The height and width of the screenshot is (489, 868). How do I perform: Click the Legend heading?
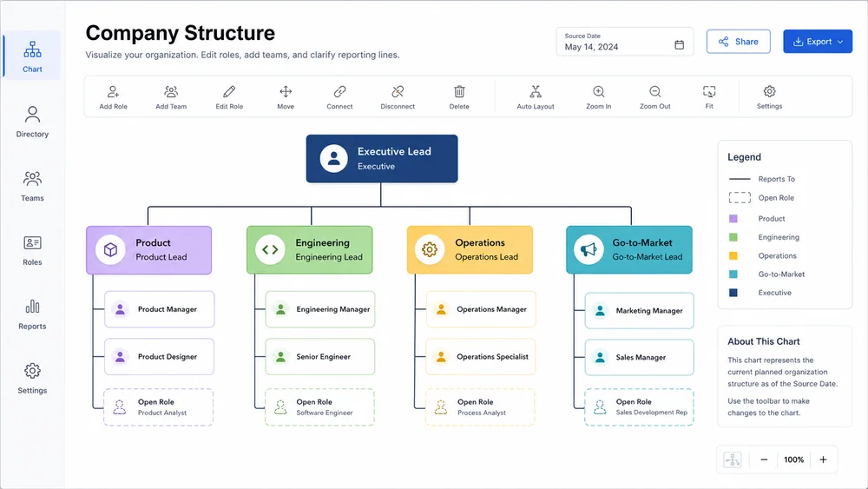(x=744, y=157)
